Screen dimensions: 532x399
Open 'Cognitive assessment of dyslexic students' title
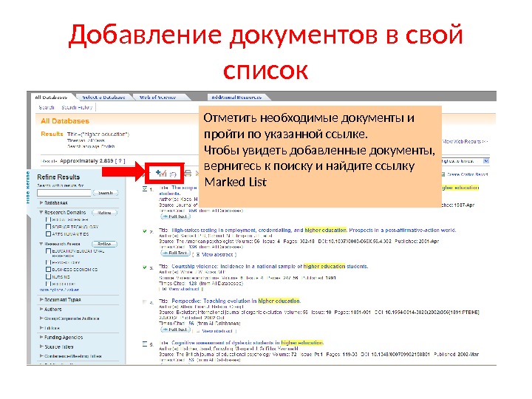pyautogui.click(x=248, y=343)
